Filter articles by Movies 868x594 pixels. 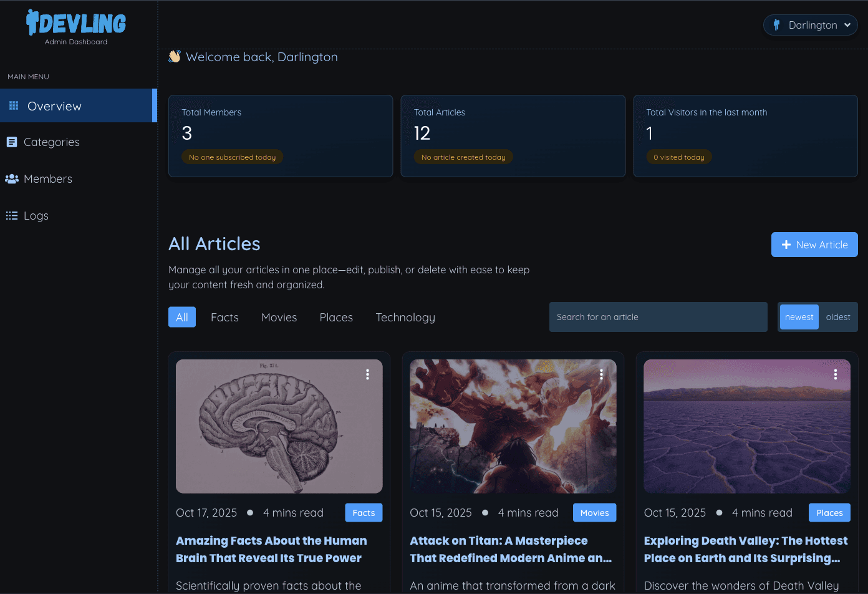click(279, 317)
